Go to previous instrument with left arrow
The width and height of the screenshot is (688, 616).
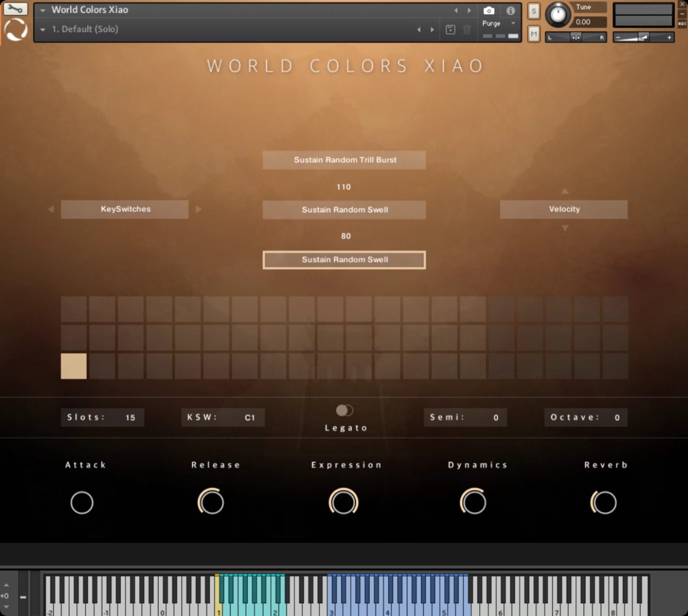coord(456,10)
